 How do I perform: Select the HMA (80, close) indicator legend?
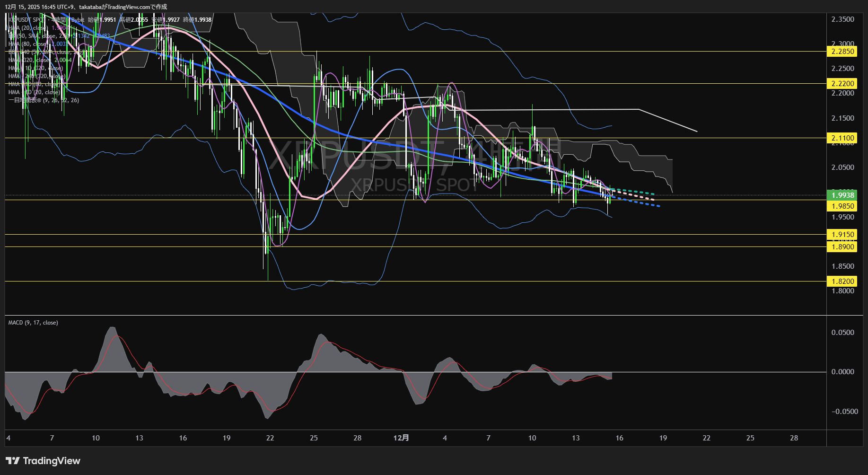pyautogui.click(x=29, y=44)
